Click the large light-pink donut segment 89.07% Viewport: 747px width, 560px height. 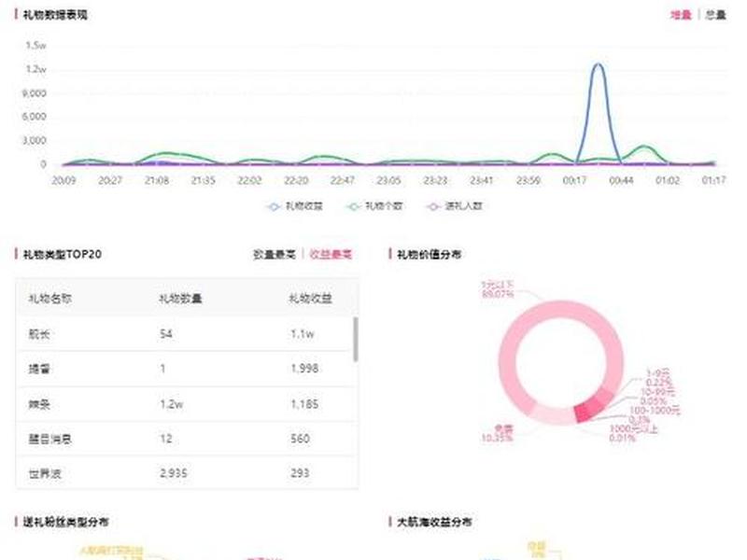[x=561, y=309]
